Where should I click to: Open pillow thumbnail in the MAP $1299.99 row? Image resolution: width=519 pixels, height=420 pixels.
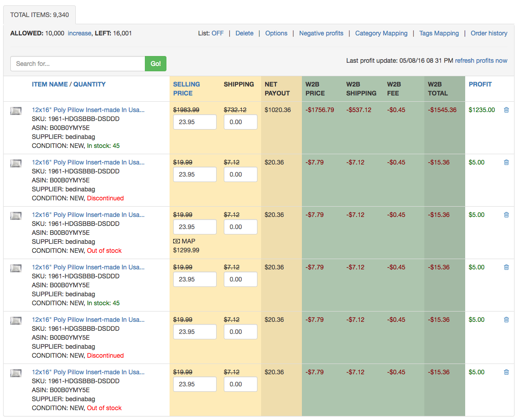[x=16, y=216]
